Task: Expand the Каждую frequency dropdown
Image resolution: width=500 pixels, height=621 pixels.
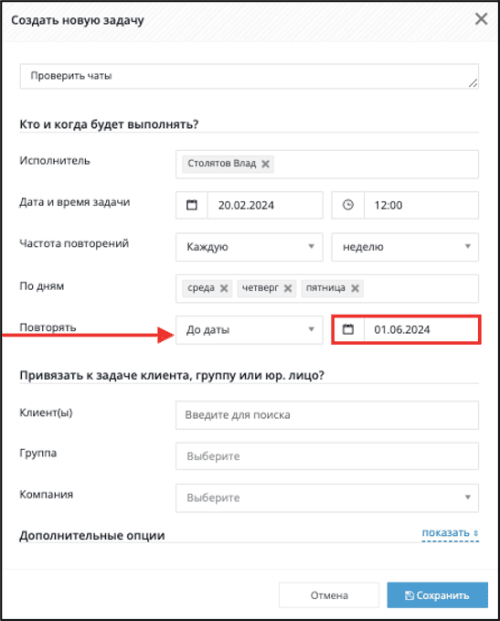Action: point(249,247)
